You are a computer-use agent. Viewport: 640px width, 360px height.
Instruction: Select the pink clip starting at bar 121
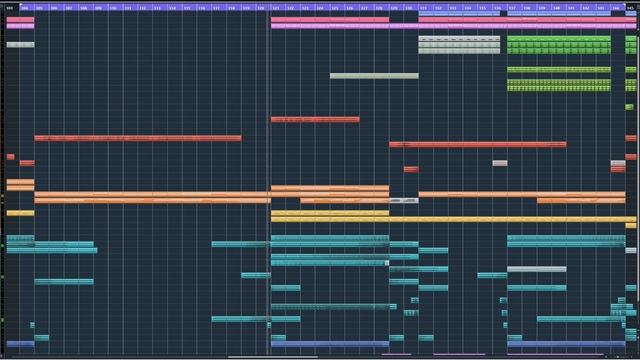330,20
